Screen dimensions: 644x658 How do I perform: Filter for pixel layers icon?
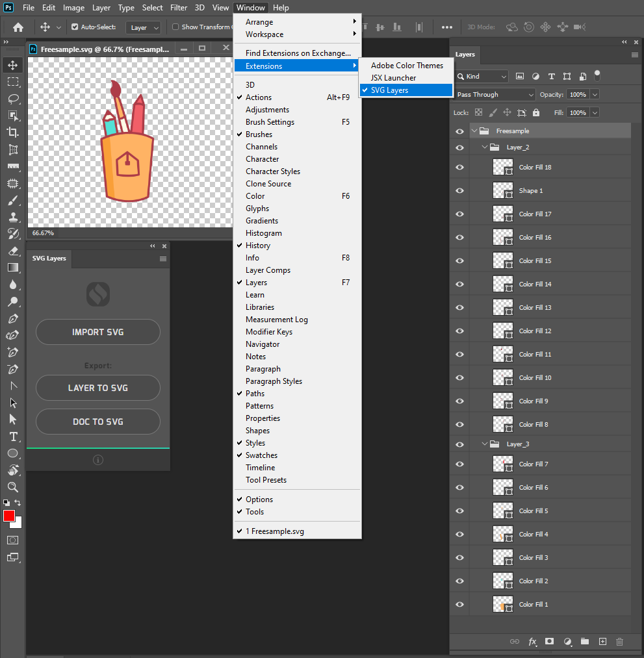(520, 76)
